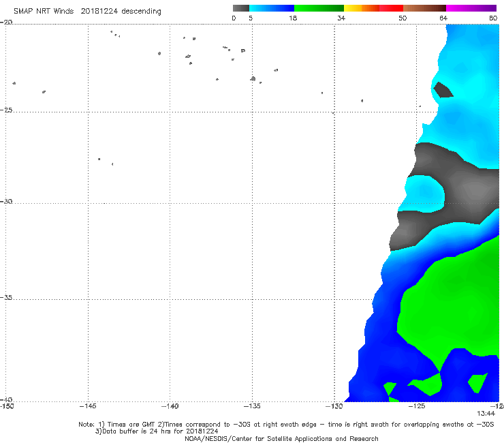This screenshot has height=443, width=504.
Task: Select the green segment of the color bar
Action: (319, 8)
